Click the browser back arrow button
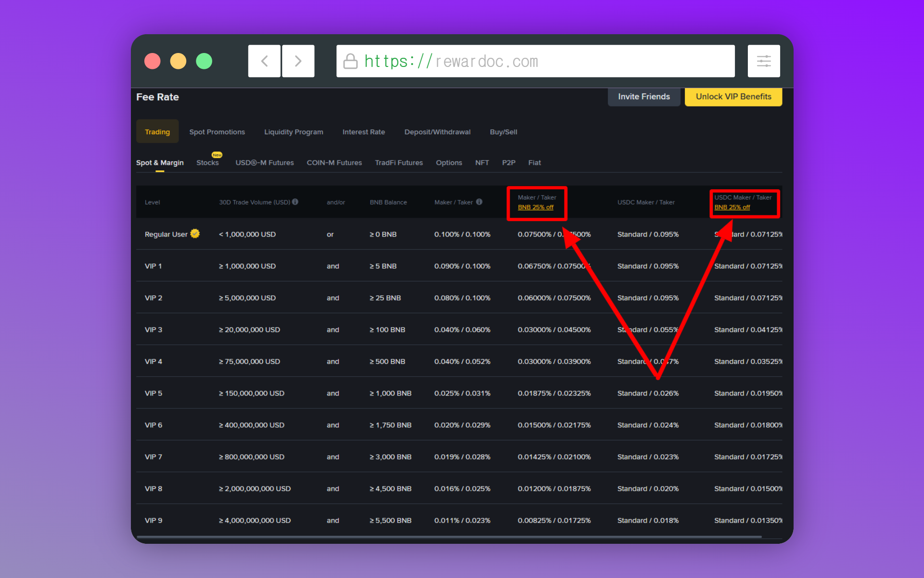Screen dimensions: 924x578 coord(264,61)
